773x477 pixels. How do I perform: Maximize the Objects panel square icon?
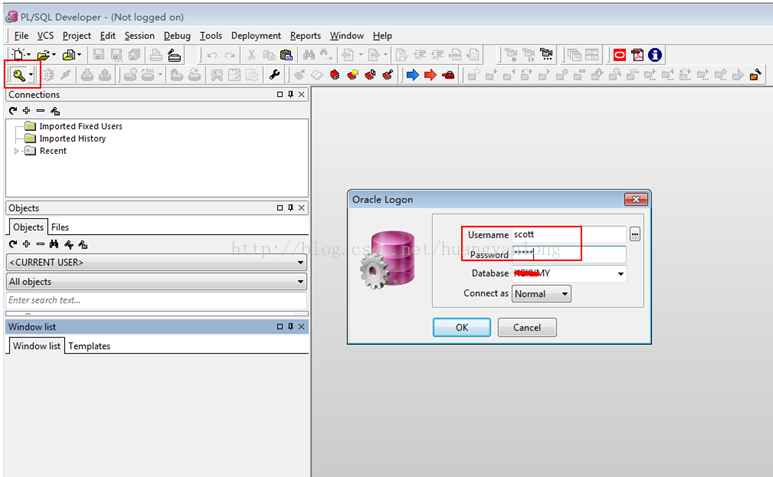280,207
